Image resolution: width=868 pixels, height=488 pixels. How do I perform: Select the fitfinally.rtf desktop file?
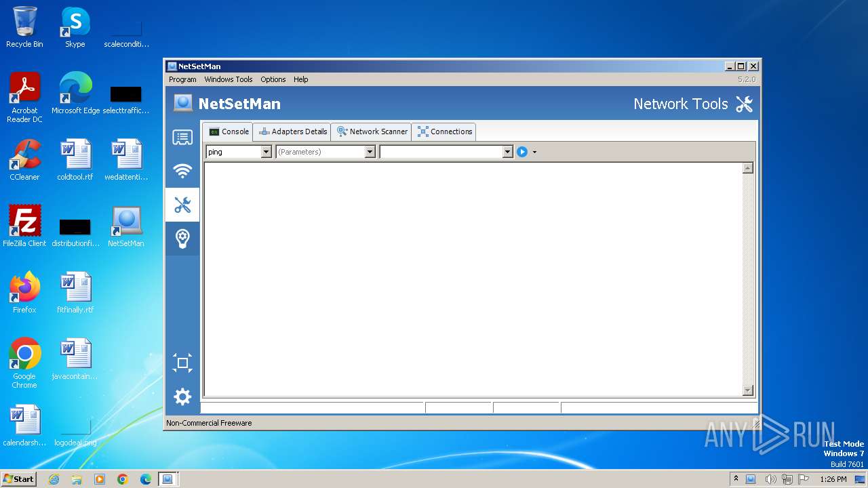click(75, 293)
